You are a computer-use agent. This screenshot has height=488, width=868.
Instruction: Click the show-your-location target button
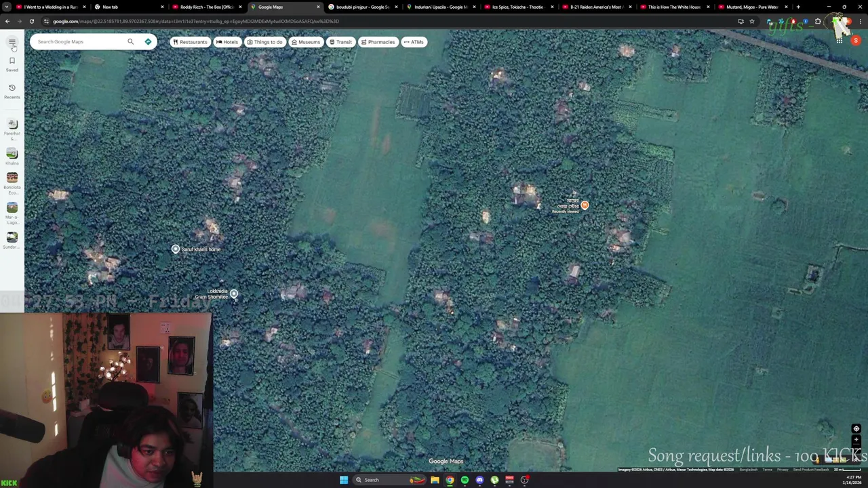[856, 429]
